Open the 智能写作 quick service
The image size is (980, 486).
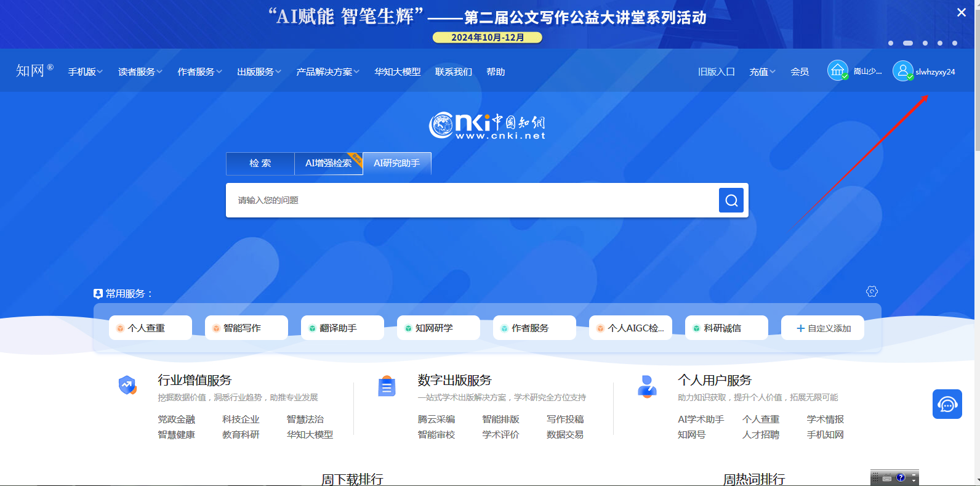[x=246, y=328]
